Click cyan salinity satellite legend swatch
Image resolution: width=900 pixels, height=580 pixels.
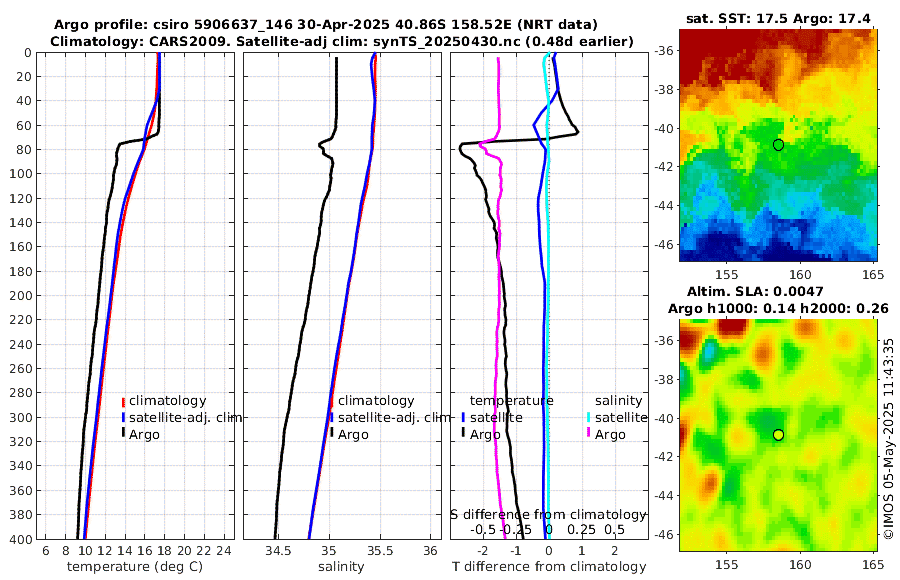[x=589, y=418]
